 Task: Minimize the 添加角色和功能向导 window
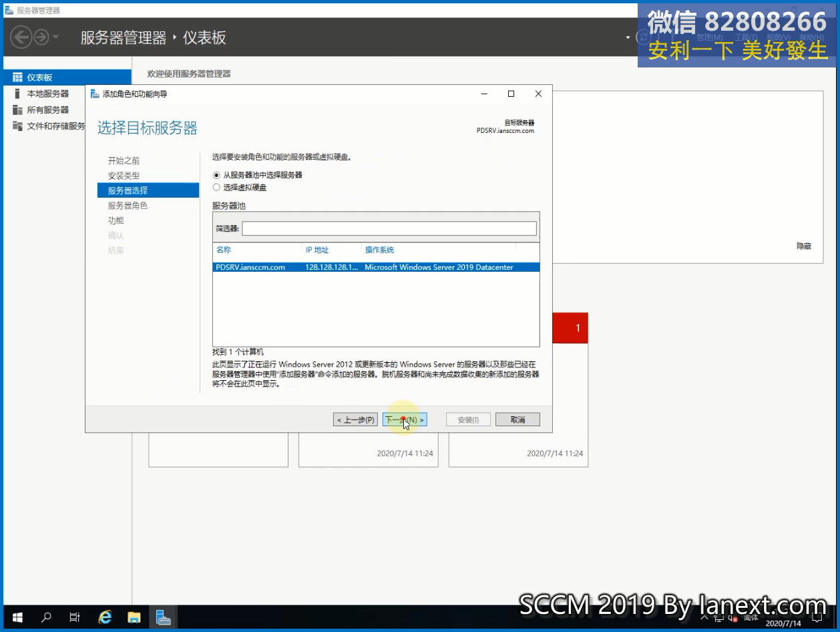[484, 94]
